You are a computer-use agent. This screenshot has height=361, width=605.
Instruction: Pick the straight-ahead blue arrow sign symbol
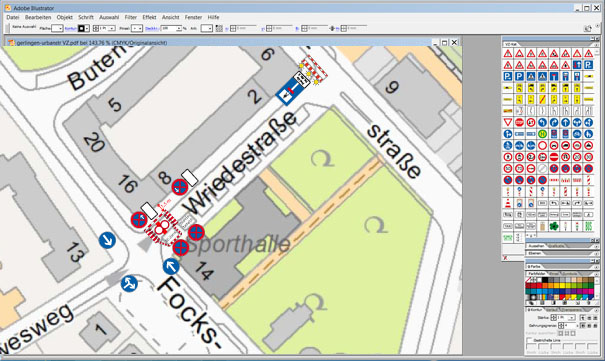click(565, 123)
